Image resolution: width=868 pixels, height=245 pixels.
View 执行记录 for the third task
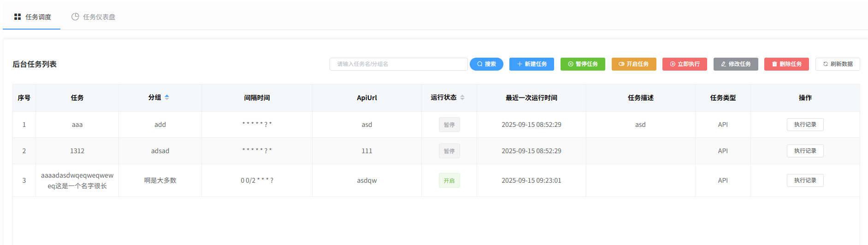tap(805, 180)
